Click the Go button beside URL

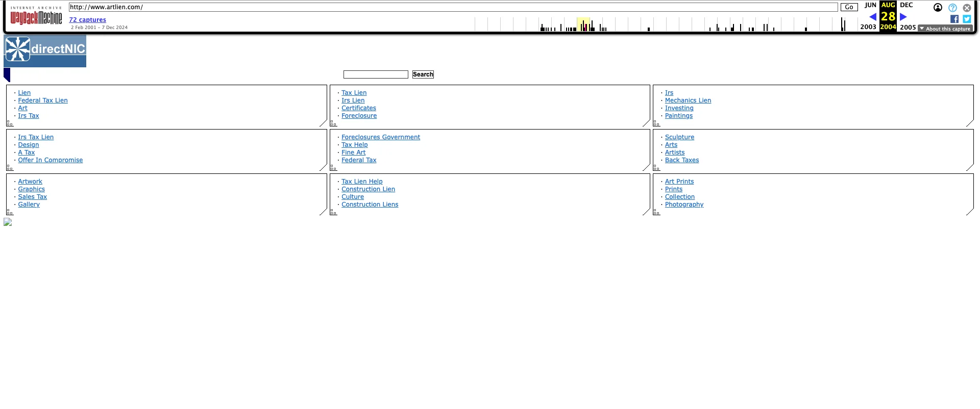(x=849, y=7)
